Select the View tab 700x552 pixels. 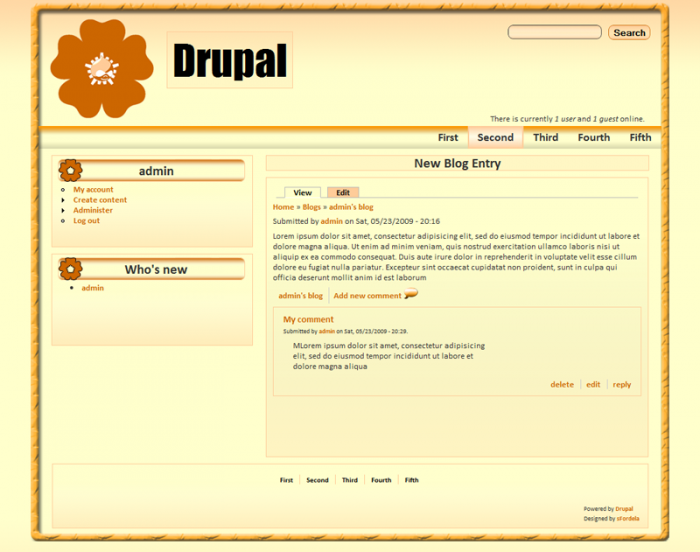pos(302,192)
